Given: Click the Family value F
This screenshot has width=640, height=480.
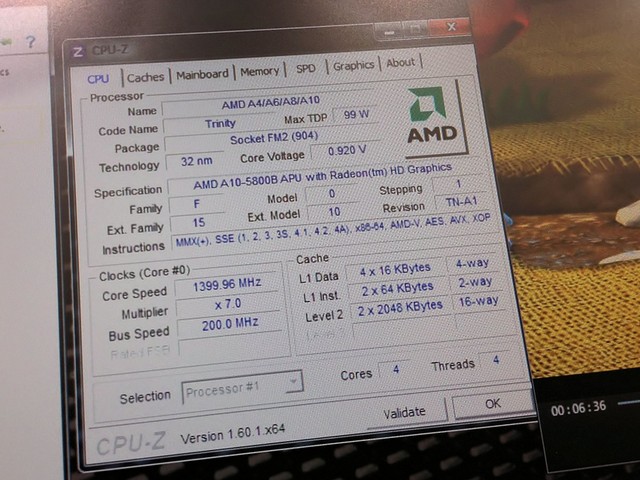Looking at the screenshot, I should [x=197, y=204].
